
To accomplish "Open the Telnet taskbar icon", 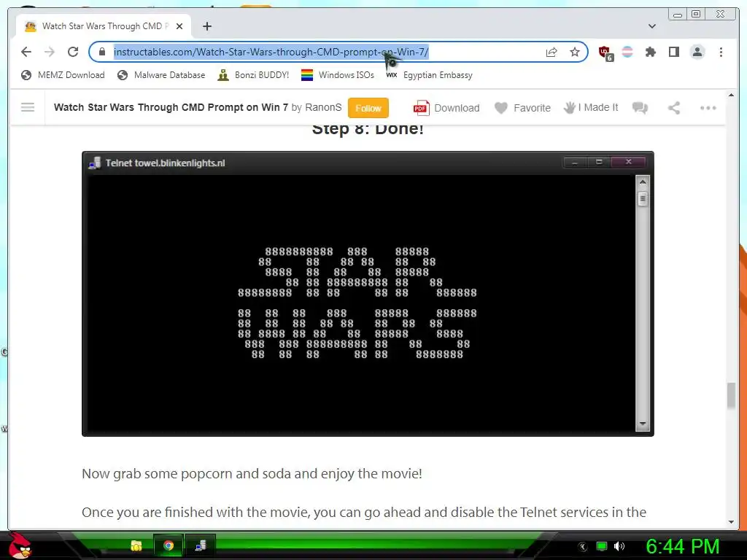I will coord(201,545).
